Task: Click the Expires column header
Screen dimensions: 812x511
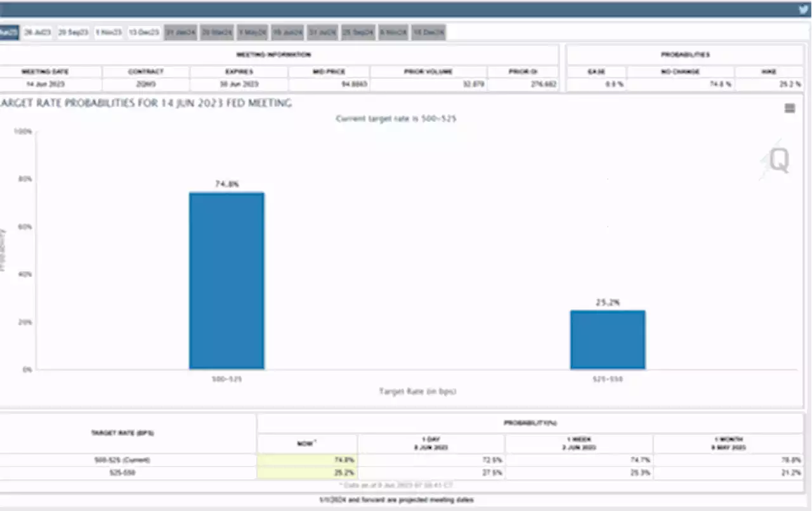Action: pos(239,72)
